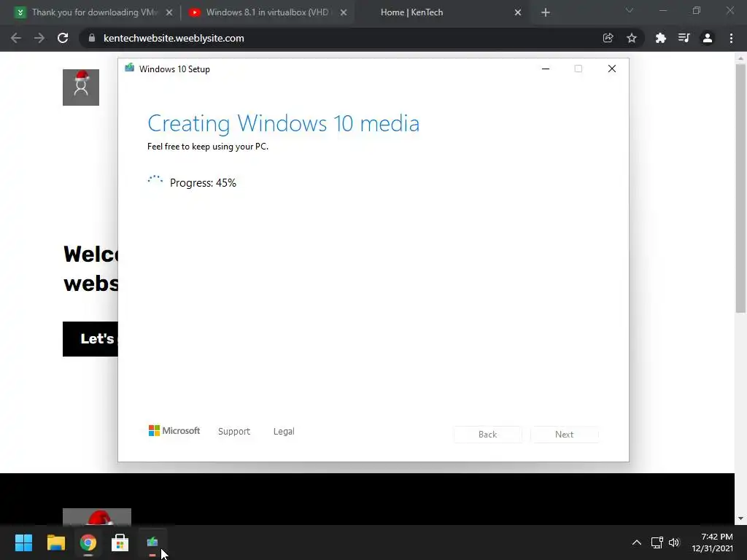Reload the current page
The height and width of the screenshot is (560, 747).
tap(63, 38)
